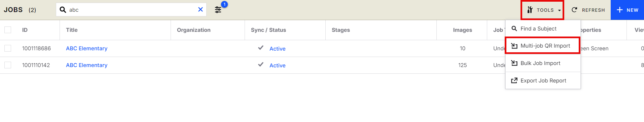Click the Bulk Job Import icon
Screen dimensions: 644x122
(x=514, y=63)
